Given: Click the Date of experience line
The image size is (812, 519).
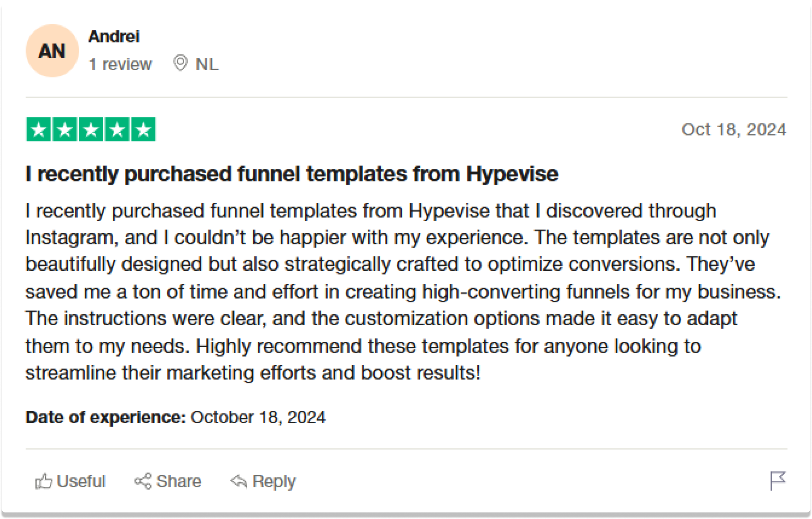Looking at the screenshot, I should pyautogui.click(x=175, y=417).
